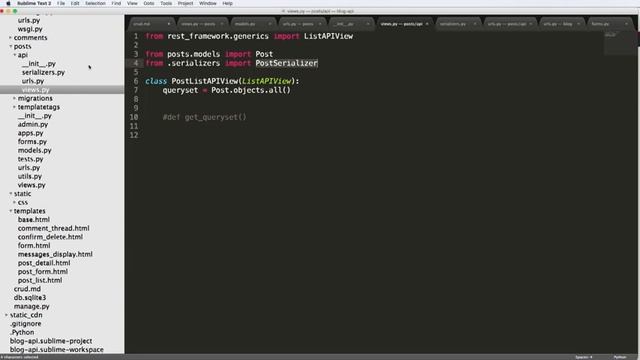640x360 pixels.
Task: Open the Tools menu
Action: [166, 3]
